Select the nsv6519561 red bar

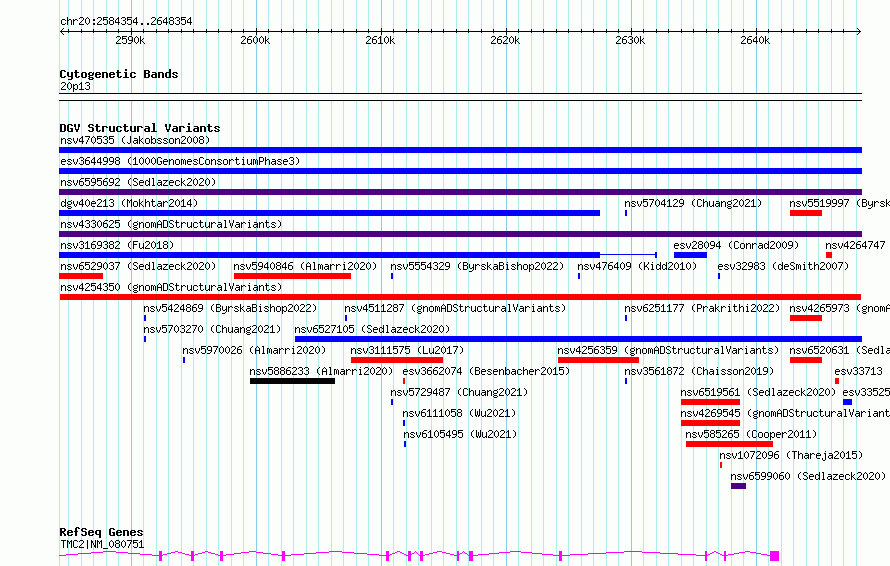pyautogui.click(x=710, y=402)
